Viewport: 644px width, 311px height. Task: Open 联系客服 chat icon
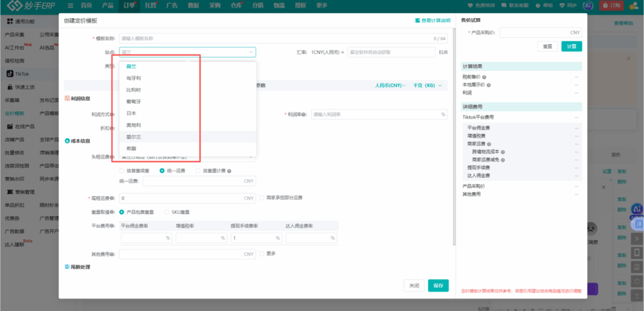click(x=505, y=6)
